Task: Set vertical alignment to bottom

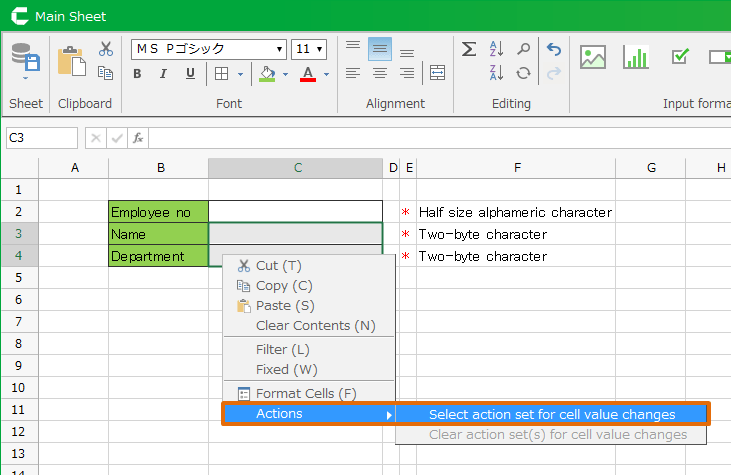Action: [x=407, y=53]
